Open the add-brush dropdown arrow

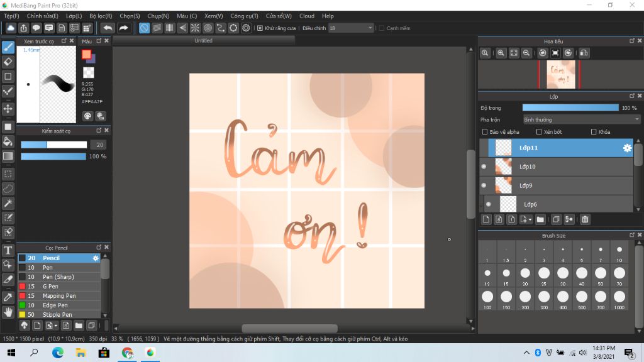click(56, 326)
